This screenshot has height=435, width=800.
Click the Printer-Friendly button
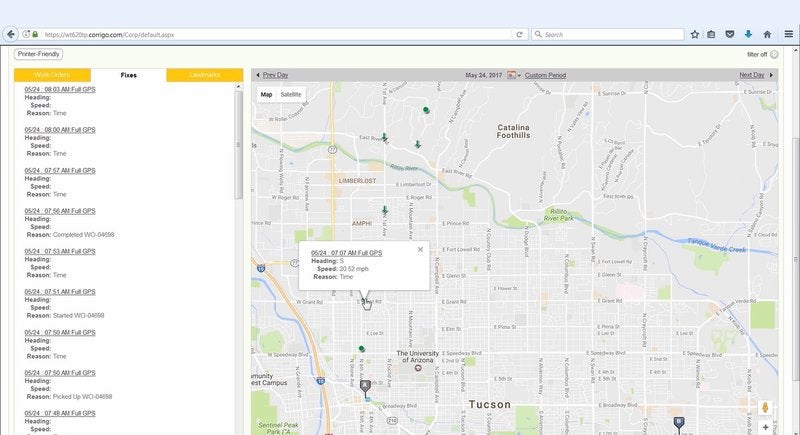(x=39, y=54)
